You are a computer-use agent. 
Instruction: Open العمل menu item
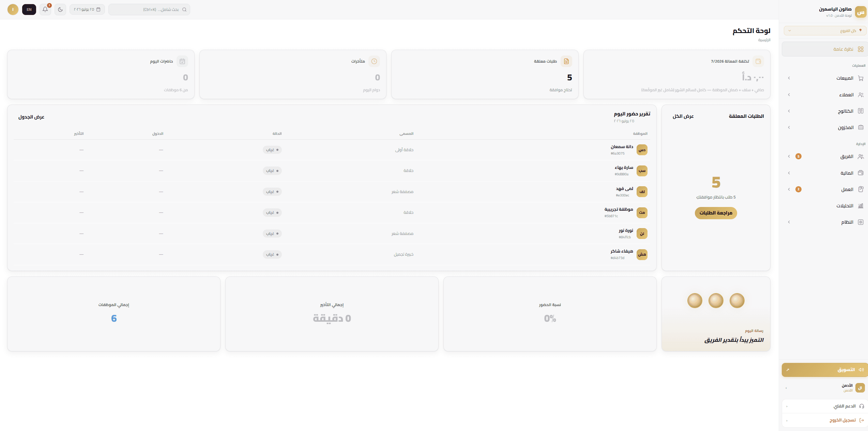[x=825, y=189]
